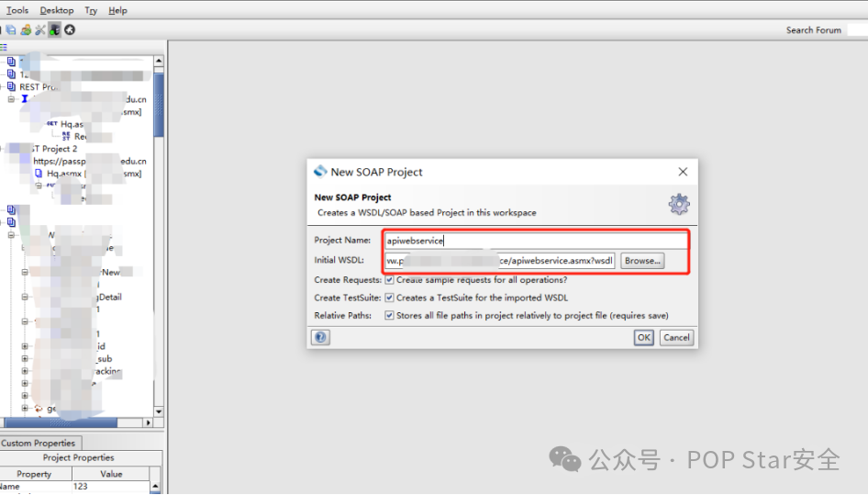Expand the node on the …racking row
The height and width of the screenshot is (495, 868).
pos(25,371)
